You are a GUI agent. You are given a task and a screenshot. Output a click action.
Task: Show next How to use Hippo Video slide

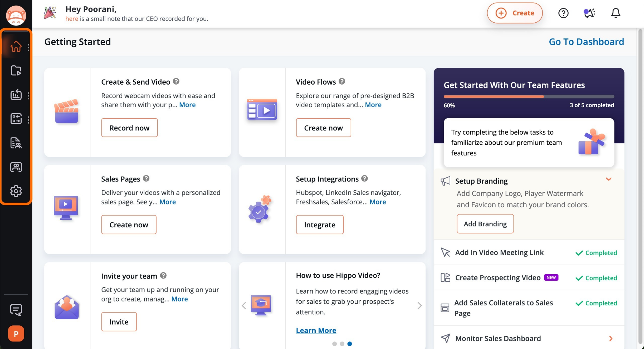419,306
